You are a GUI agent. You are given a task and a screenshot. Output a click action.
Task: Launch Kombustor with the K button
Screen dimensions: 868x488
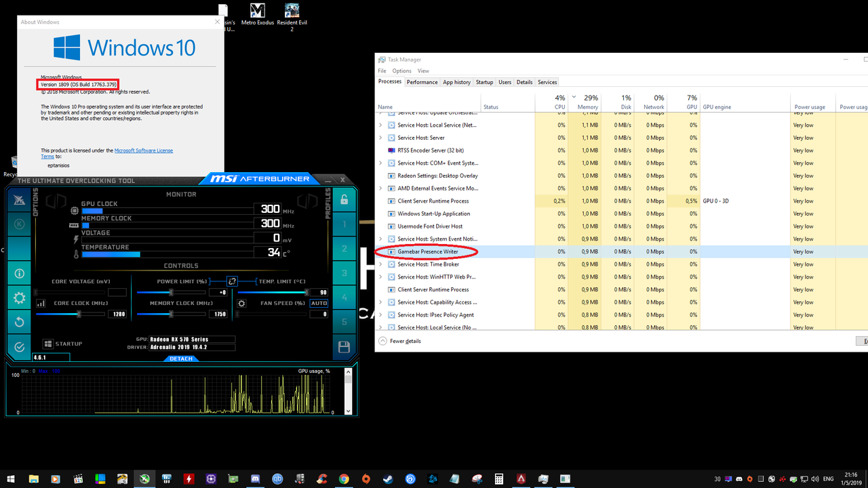point(19,224)
